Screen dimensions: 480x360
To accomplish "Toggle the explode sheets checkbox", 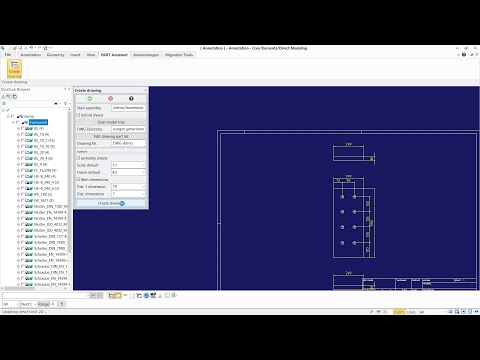I will [x=78, y=115].
